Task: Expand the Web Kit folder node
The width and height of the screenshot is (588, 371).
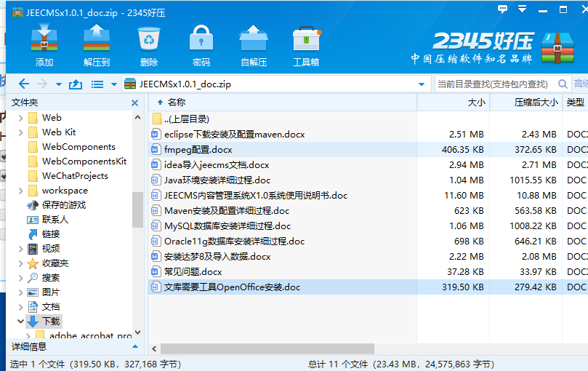Action: 21,132
